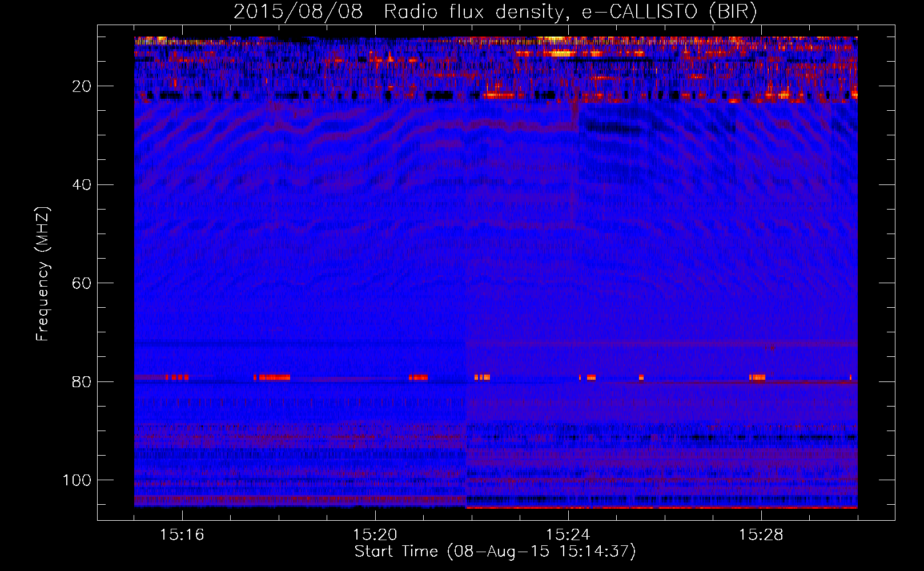The height and width of the screenshot is (571, 924).
Task: Click the longest red burst near 80 MHz
Action: pos(272,377)
